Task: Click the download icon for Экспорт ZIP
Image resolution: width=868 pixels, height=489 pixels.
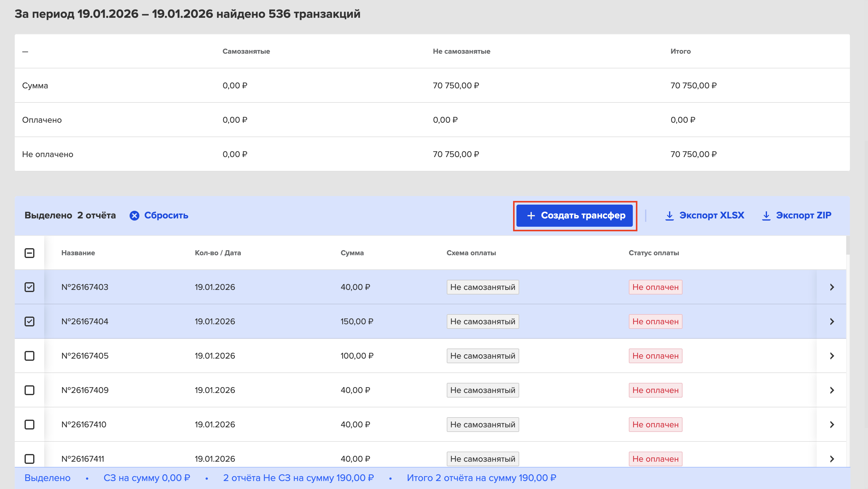Action: click(x=766, y=216)
